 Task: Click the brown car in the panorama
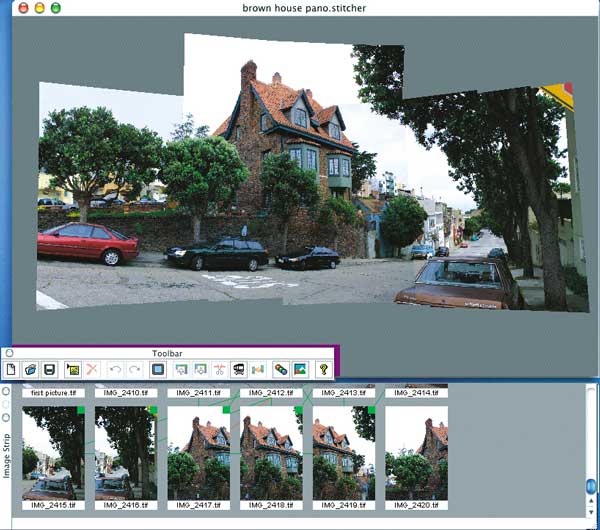point(457,283)
